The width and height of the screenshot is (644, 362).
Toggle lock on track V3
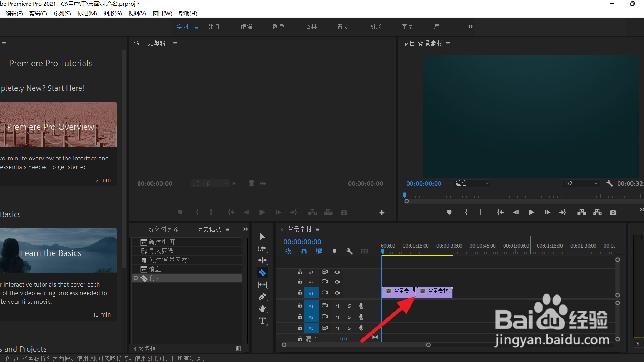click(300, 272)
